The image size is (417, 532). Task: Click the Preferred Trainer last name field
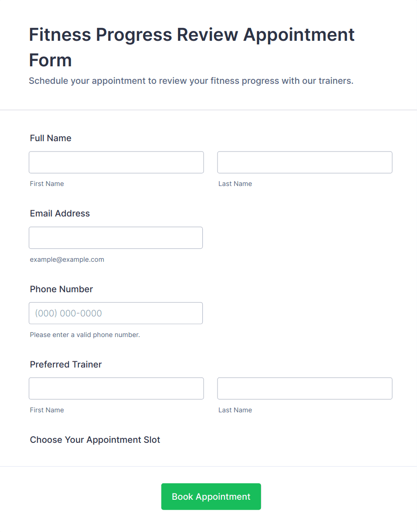coord(305,388)
